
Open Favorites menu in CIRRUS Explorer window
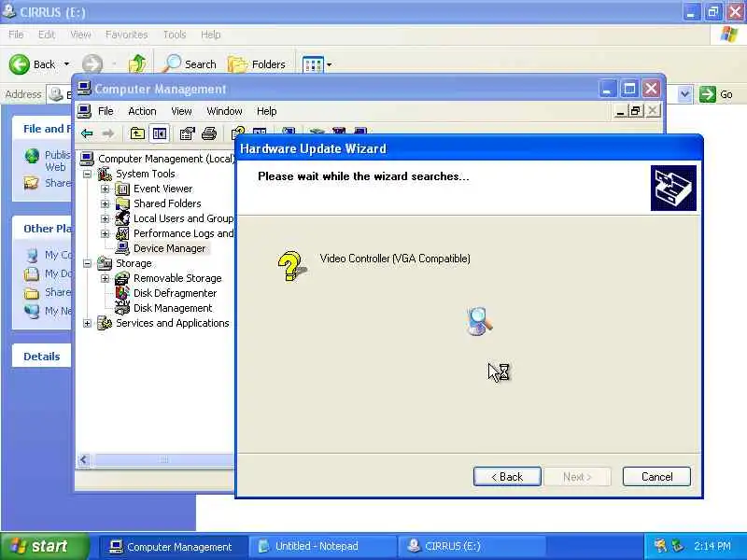pyautogui.click(x=126, y=35)
